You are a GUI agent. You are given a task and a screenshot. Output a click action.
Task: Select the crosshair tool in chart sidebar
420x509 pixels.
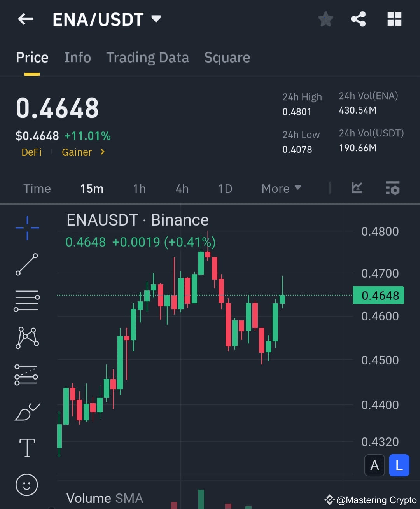pyautogui.click(x=26, y=228)
